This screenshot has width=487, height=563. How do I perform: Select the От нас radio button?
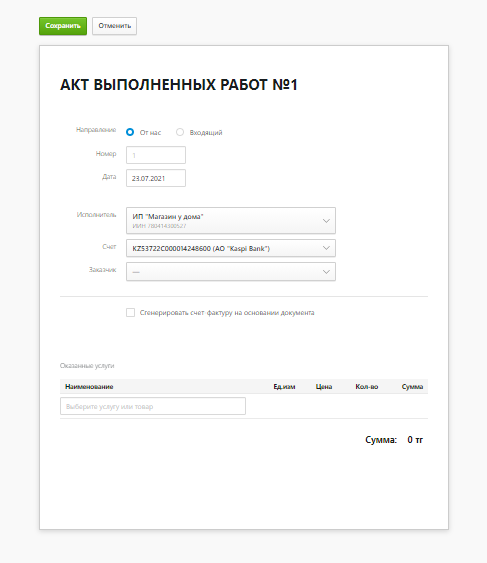[130, 132]
